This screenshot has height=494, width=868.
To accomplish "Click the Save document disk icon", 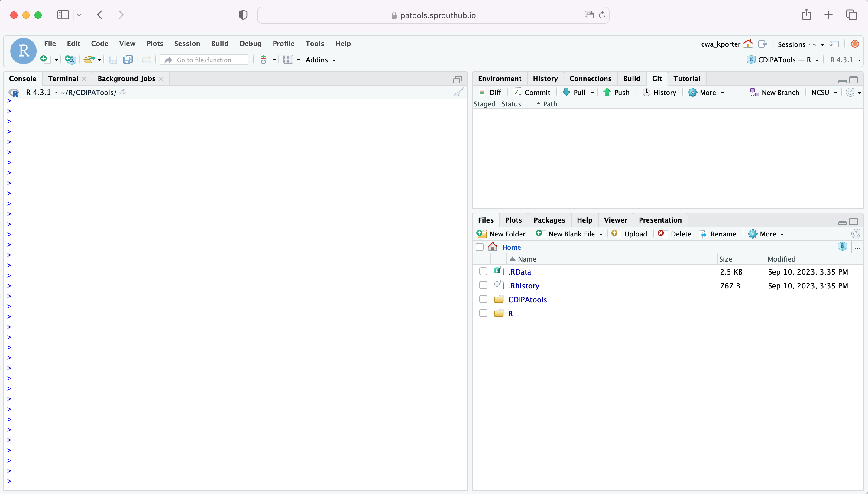I will click(x=113, y=60).
